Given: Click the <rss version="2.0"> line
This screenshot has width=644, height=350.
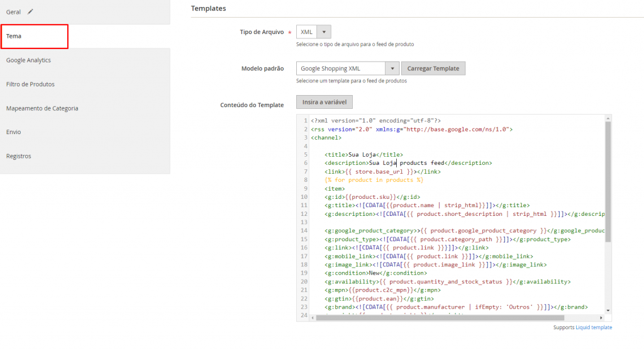Looking at the screenshot, I should tap(411, 129).
